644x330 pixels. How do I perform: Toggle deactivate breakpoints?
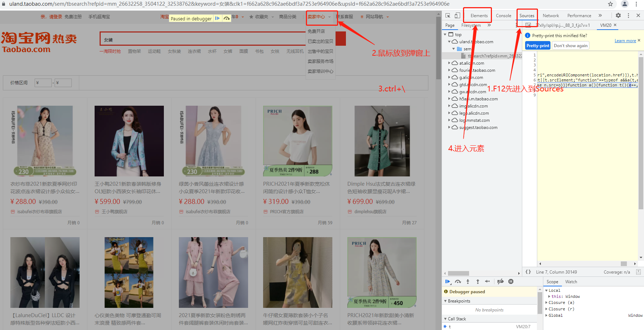(500, 281)
